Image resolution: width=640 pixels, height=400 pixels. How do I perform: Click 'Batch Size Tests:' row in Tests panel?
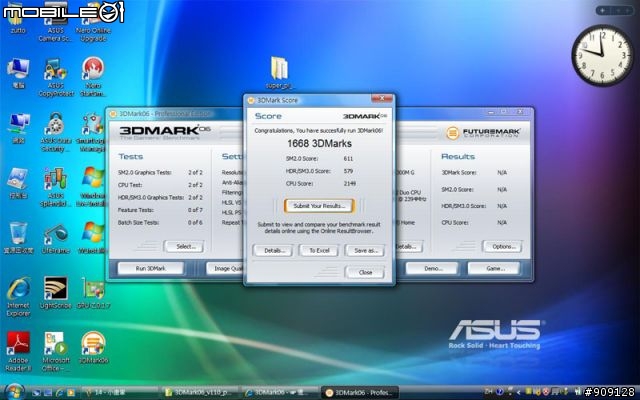[x=160, y=222]
